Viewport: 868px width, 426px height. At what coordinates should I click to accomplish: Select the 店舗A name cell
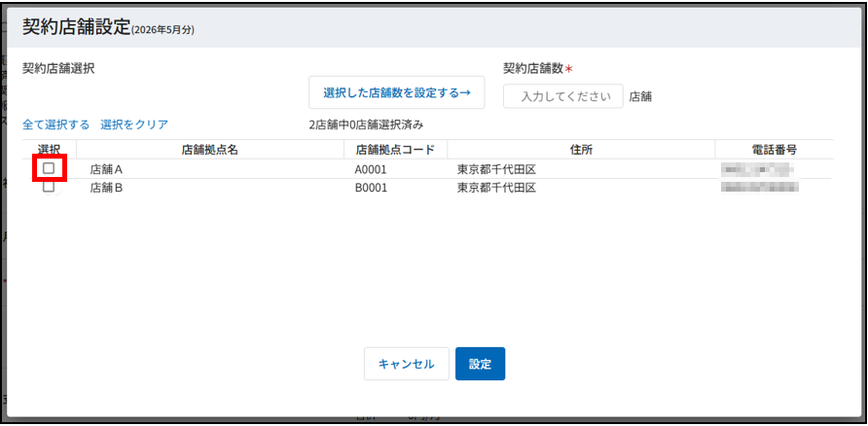coord(106,169)
